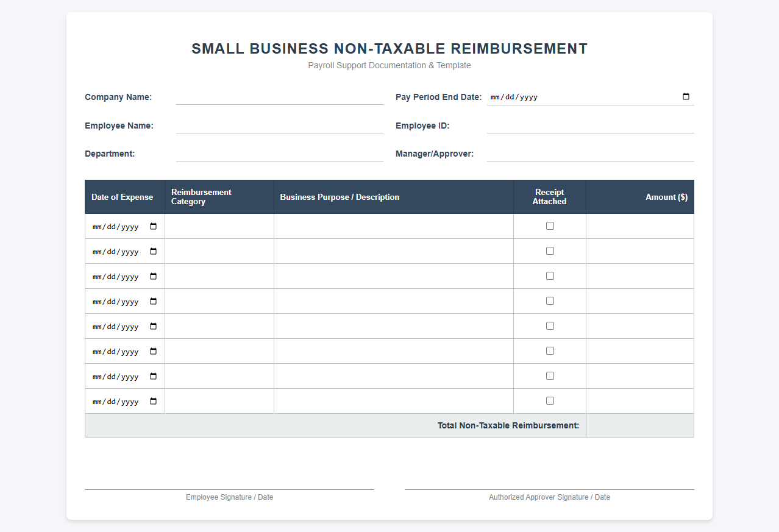Click Amount cell in eighth expense row
This screenshot has height=532, width=779.
click(640, 401)
